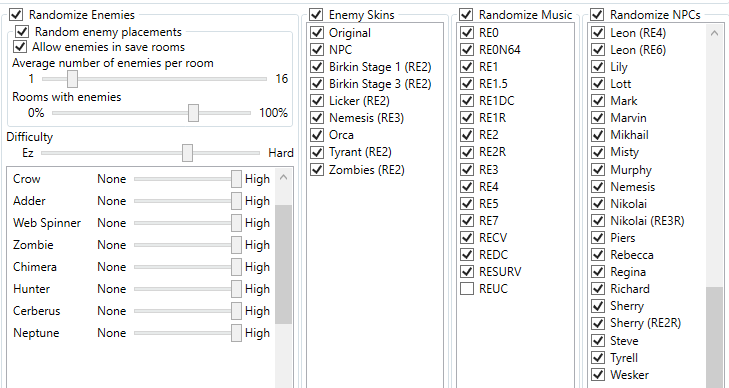Screen dimensions: 729x388
Task: Click the Adder frequency slider thumb
Action: click(236, 201)
